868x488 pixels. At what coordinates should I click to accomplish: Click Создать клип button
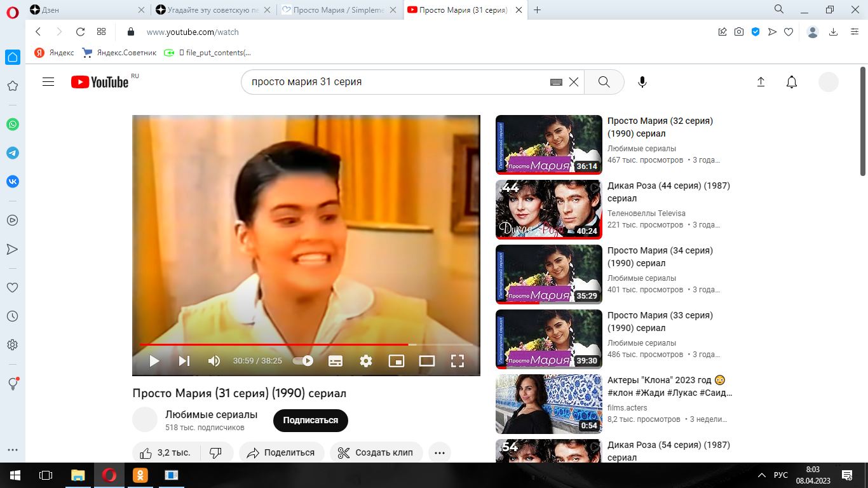pos(376,452)
